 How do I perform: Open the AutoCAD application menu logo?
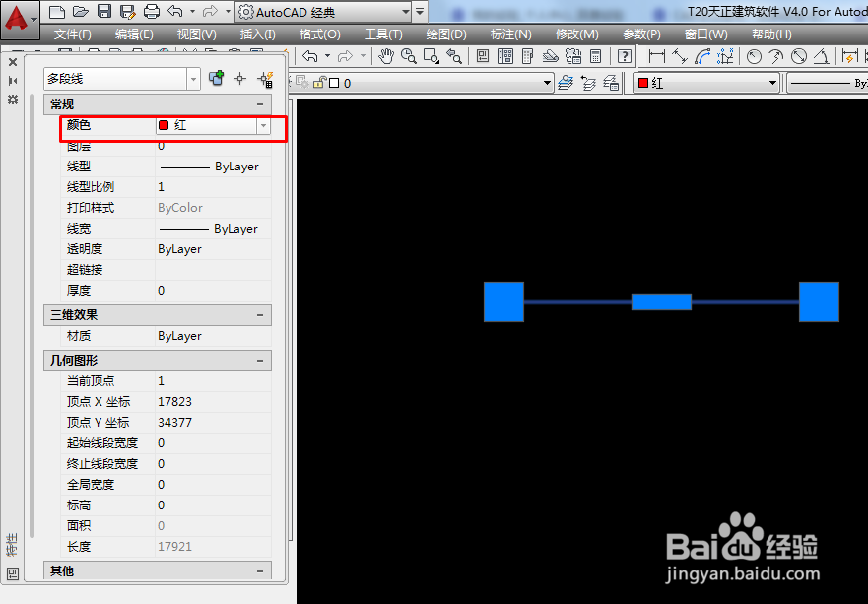(x=20, y=20)
